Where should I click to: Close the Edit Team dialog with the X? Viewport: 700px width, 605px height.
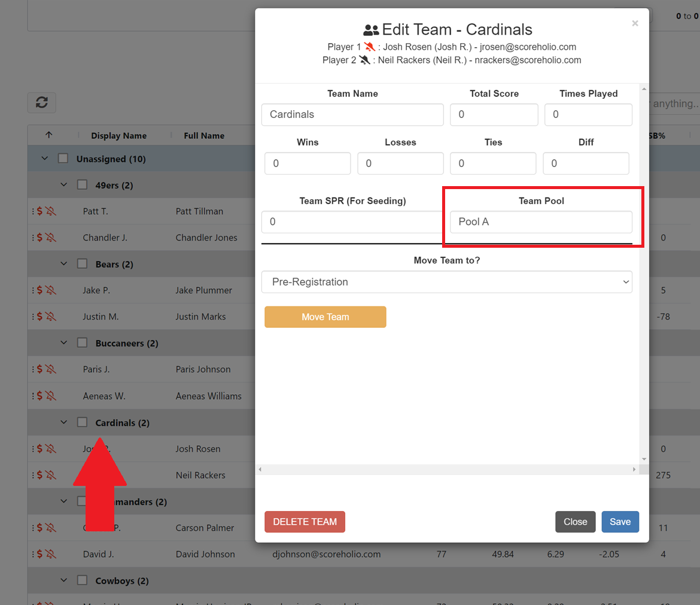coord(635,23)
